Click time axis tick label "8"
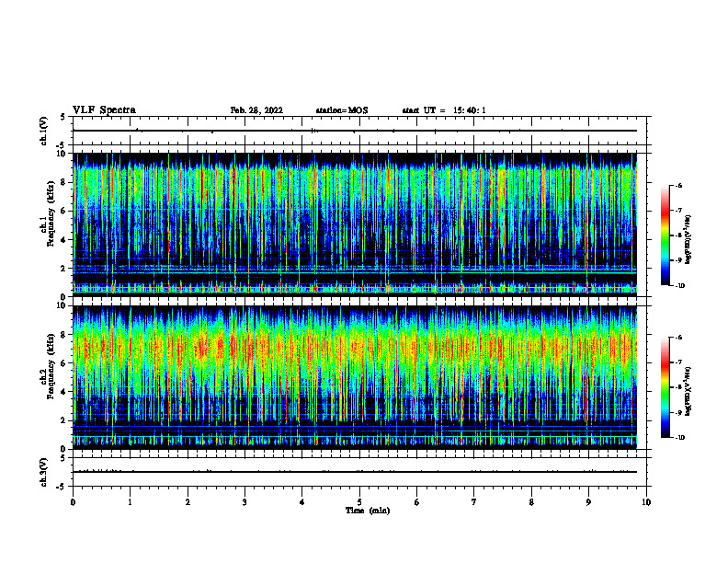The height and width of the screenshot is (563, 728). pyautogui.click(x=531, y=502)
